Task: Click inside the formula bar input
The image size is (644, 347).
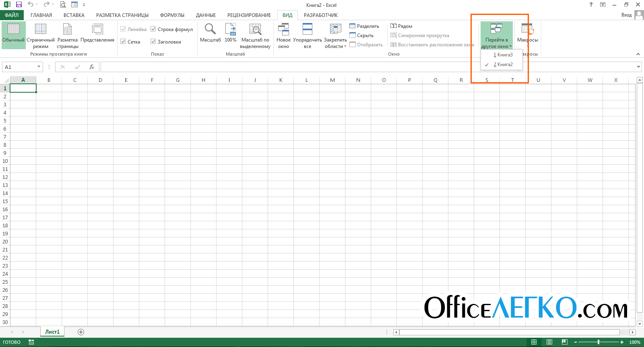Action: (x=367, y=67)
